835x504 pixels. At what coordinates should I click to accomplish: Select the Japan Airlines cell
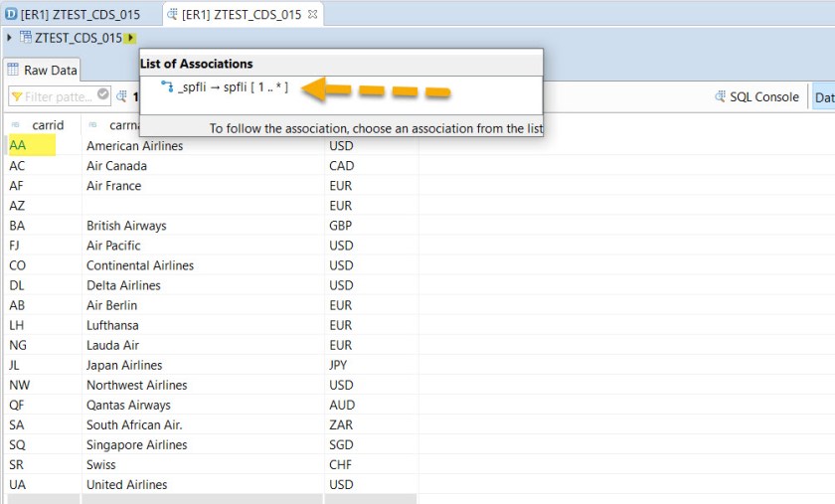[x=203, y=365]
